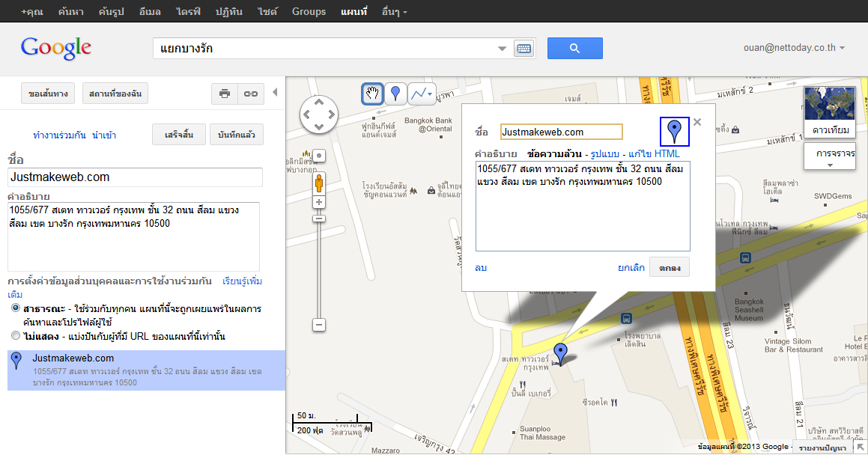This screenshot has width=868, height=455.
Task: Select Justmakeweb.com placemark in list
Action: tap(146, 370)
